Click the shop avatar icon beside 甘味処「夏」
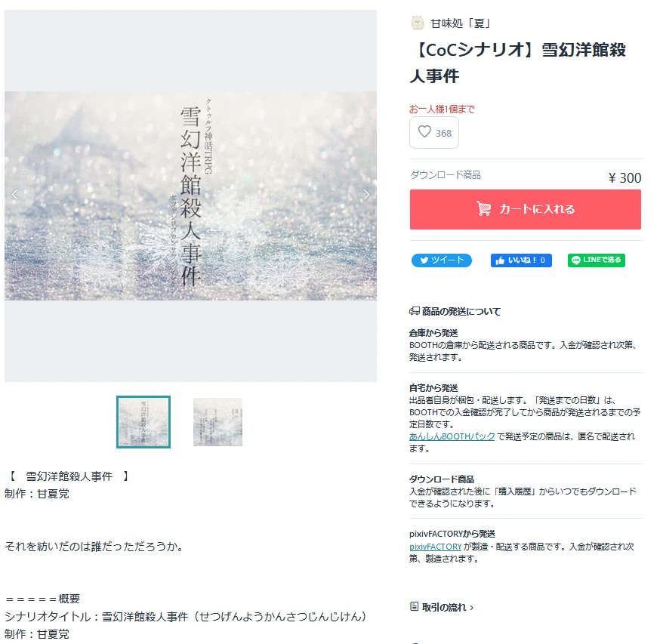 418,23
